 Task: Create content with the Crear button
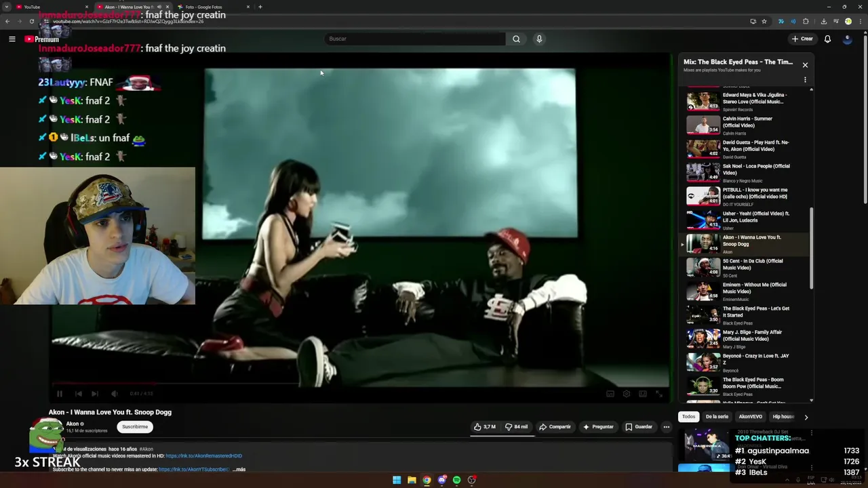802,39
